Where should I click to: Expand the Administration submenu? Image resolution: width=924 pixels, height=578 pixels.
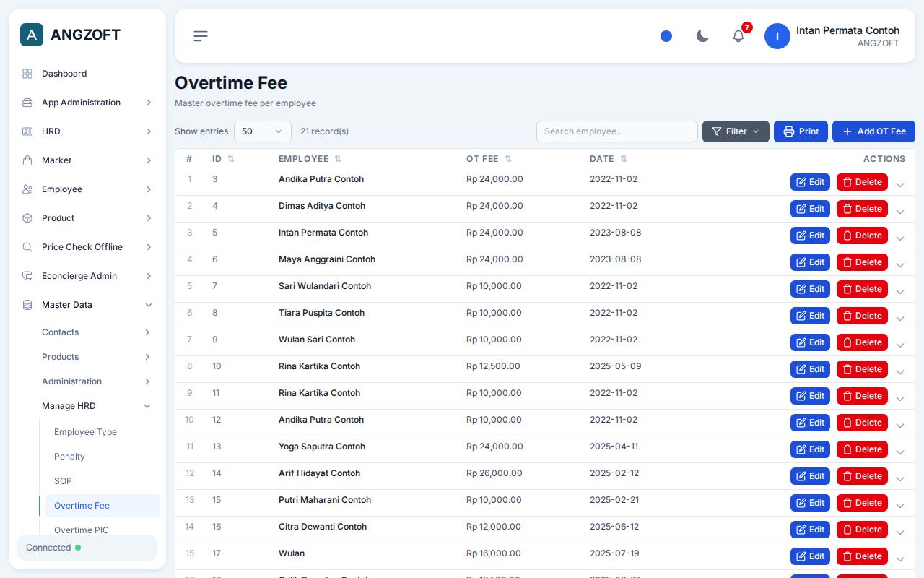[x=147, y=381]
